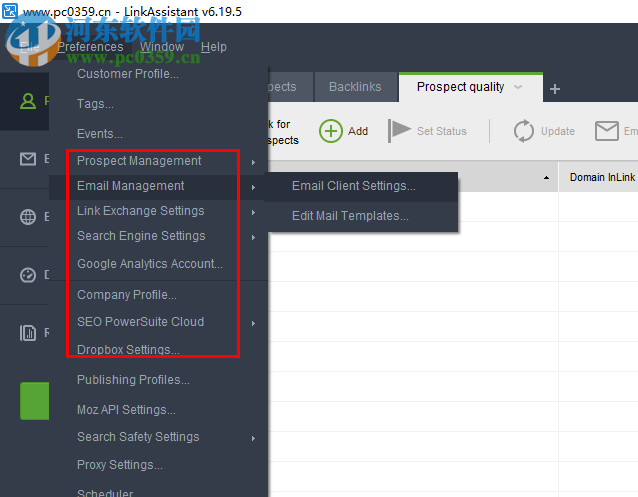Select Tags... menu item
The image size is (638, 497).
point(95,104)
